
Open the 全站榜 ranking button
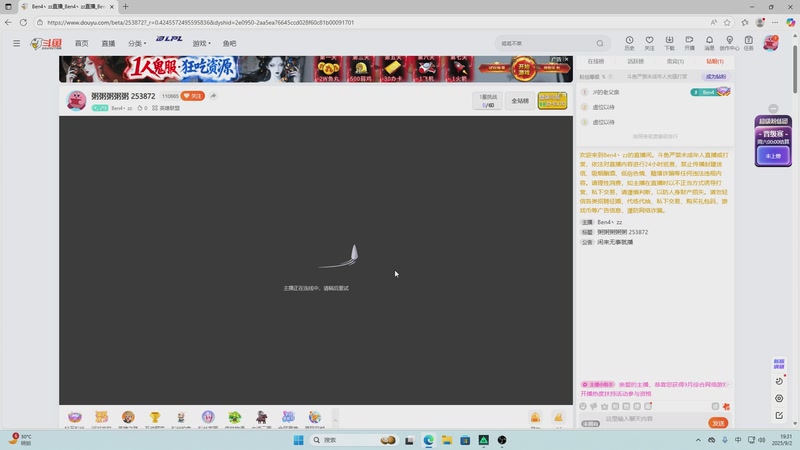coord(520,101)
